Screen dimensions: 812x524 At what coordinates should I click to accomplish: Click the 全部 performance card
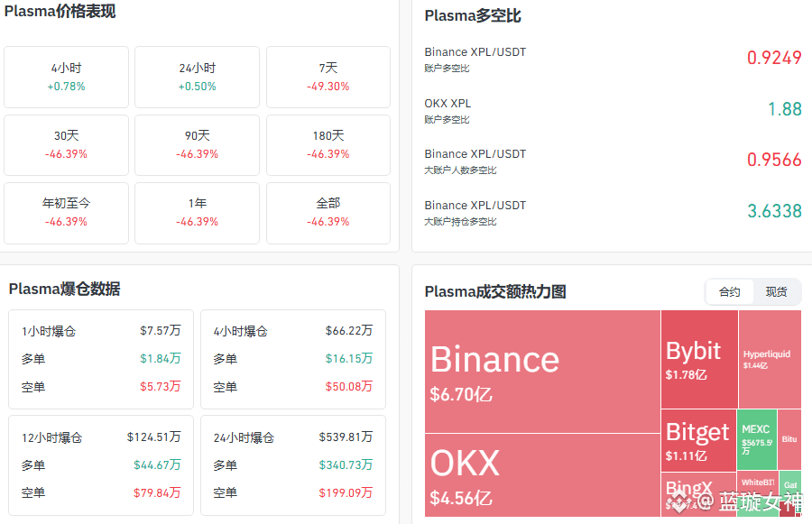(x=328, y=212)
